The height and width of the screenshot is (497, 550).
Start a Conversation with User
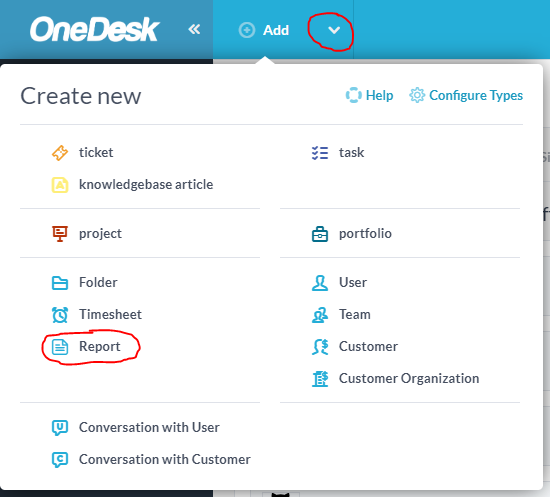[x=149, y=428]
